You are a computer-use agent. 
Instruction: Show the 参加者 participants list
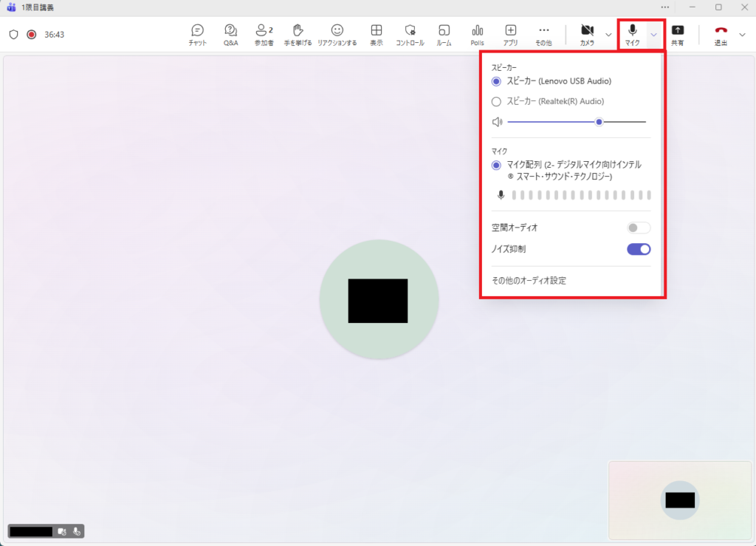tap(264, 34)
